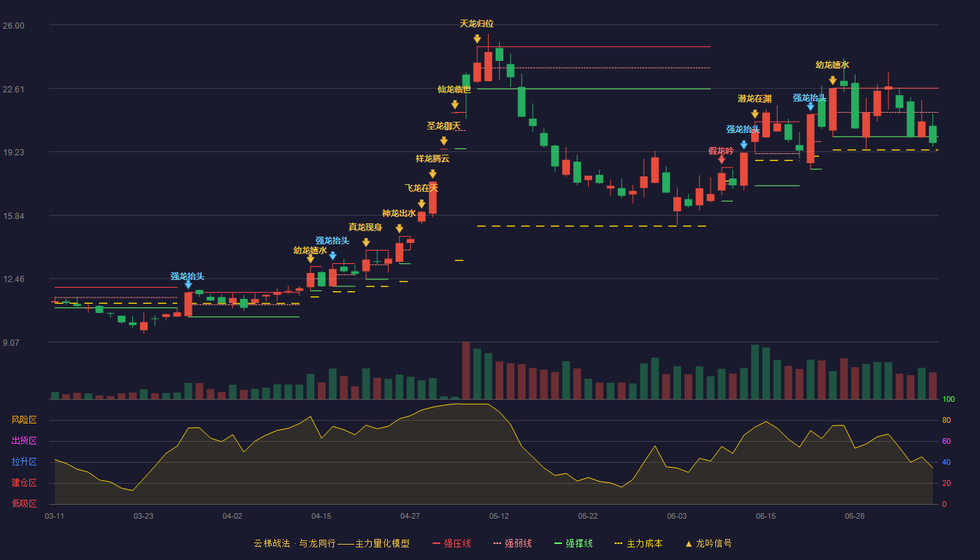980x560 pixels.
Task: Click the 神龙出水 arrow marker
Action: pos(399,229)
